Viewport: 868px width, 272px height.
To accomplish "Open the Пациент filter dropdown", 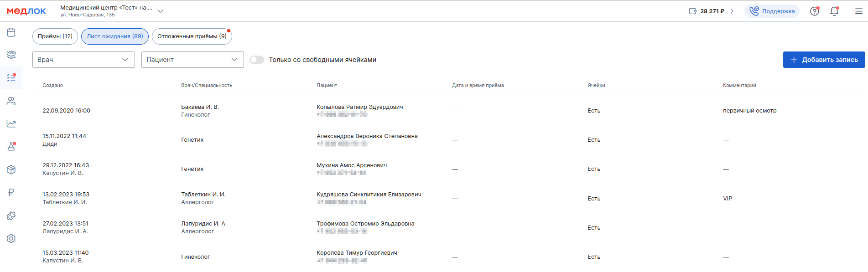I will [x=192, y=60].
